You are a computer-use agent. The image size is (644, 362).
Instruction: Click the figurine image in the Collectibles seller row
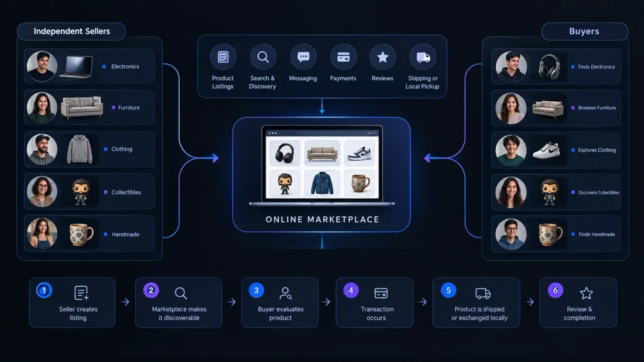click(81, 192)
